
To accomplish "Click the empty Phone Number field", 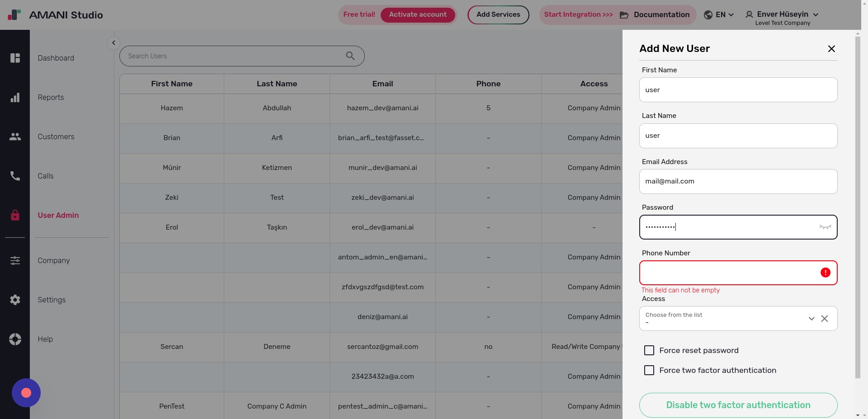I will 728,273.
